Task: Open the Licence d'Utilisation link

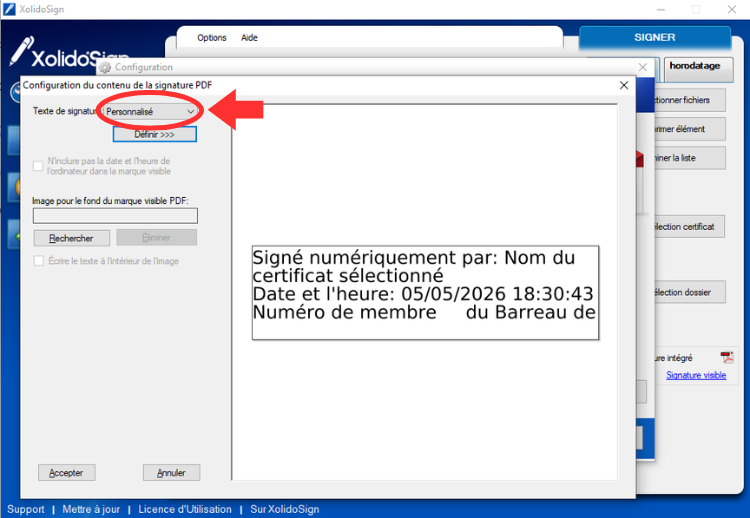Action: coord(185,509)
